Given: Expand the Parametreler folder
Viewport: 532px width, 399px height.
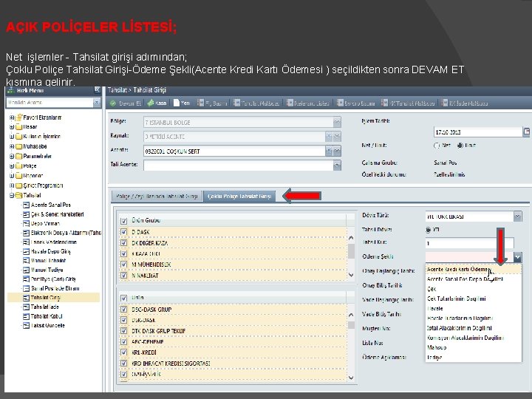Looking at the screenshot, I should coord(12,156).
